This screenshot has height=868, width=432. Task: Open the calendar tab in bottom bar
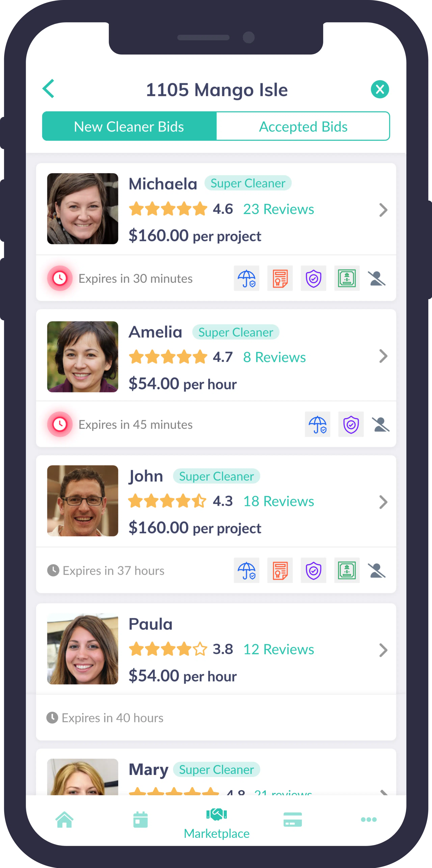140,819
